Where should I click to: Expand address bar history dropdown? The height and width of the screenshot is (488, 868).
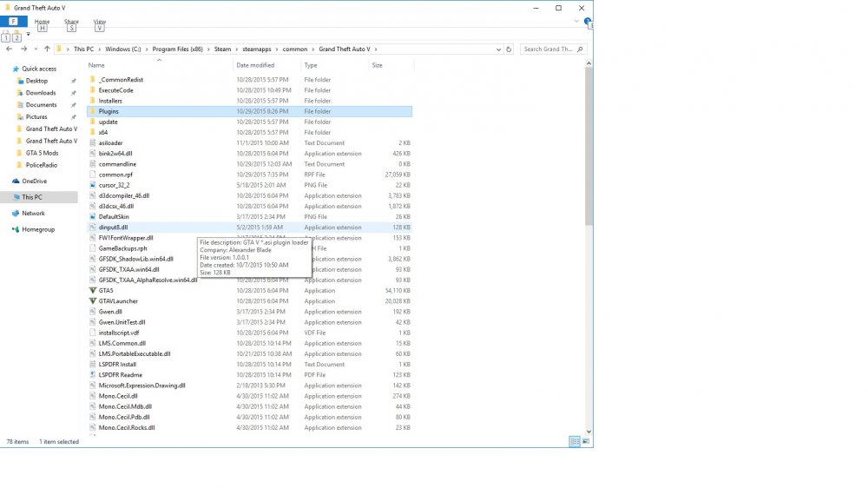499,49
